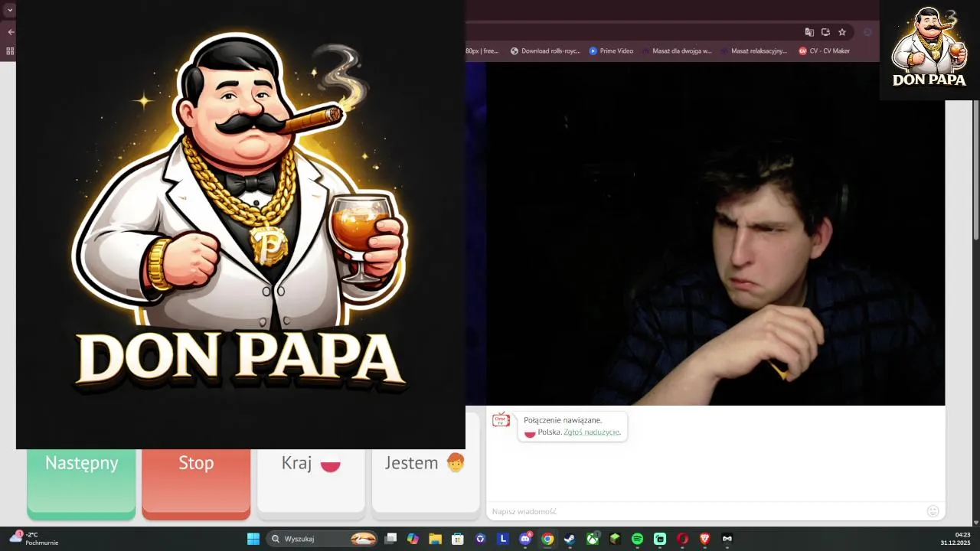980x551 pixels.
Task: Open the Download rolls-royc... bookmark
Action: 545,51
